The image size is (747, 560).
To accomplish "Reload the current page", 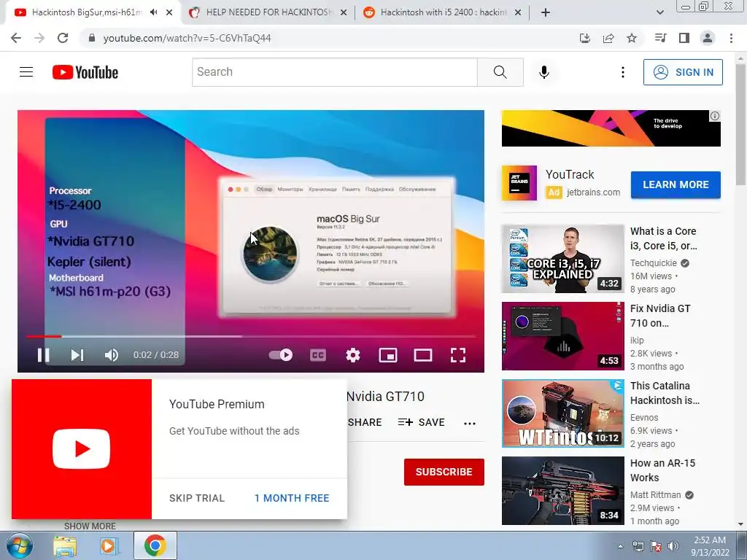I will [x=63, y=38].
